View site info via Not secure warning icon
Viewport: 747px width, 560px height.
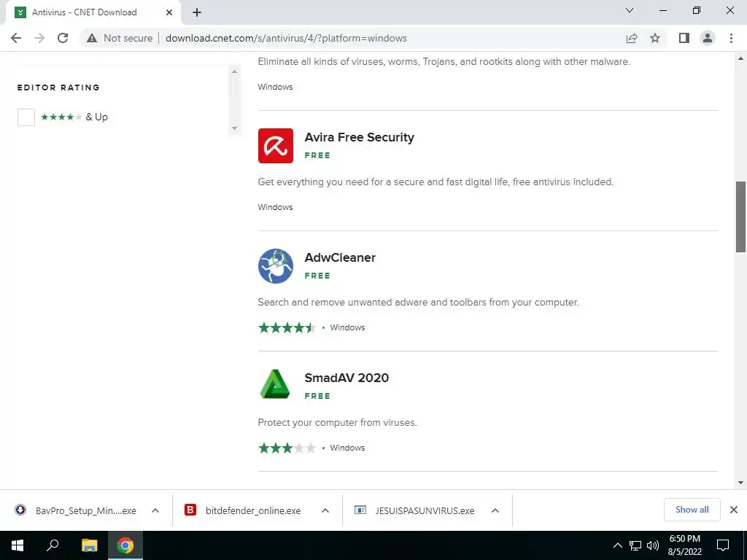pyautogui.click(x=92, y=38)
